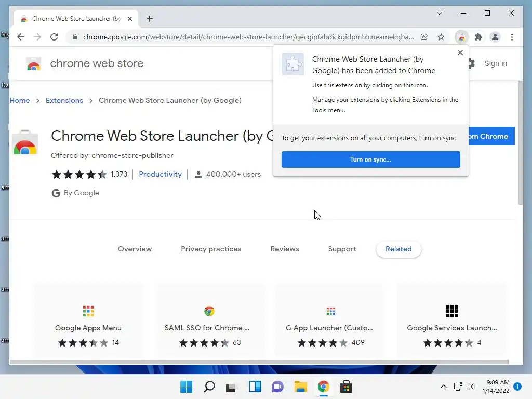Open the Windows Start menu
The height and width of the screenshot is (399, 532).
(x=186, y=387)
